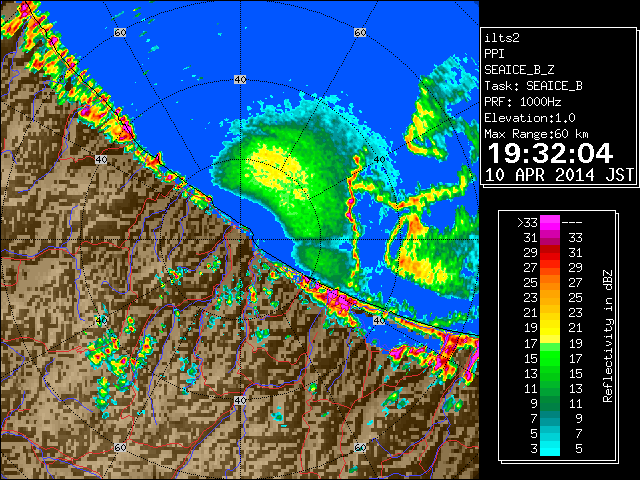Click the yellow 19-21 dBZ legend swatch

coord(550,328)
